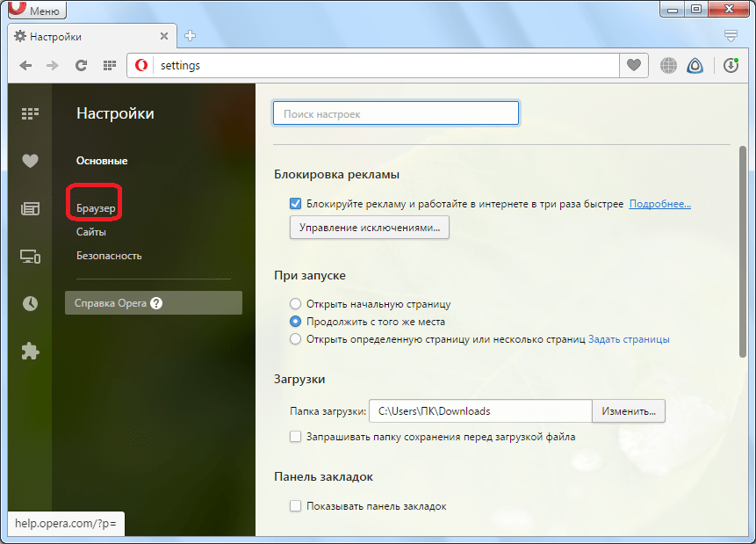Select 'Открыть начальную страницу' radio option

click(x=296, y=304)
